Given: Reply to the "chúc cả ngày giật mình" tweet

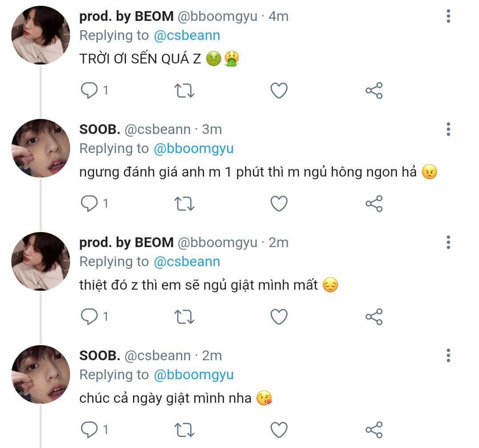Looking at the screenshot, I should pyautogui.click(x=89, y=430).
